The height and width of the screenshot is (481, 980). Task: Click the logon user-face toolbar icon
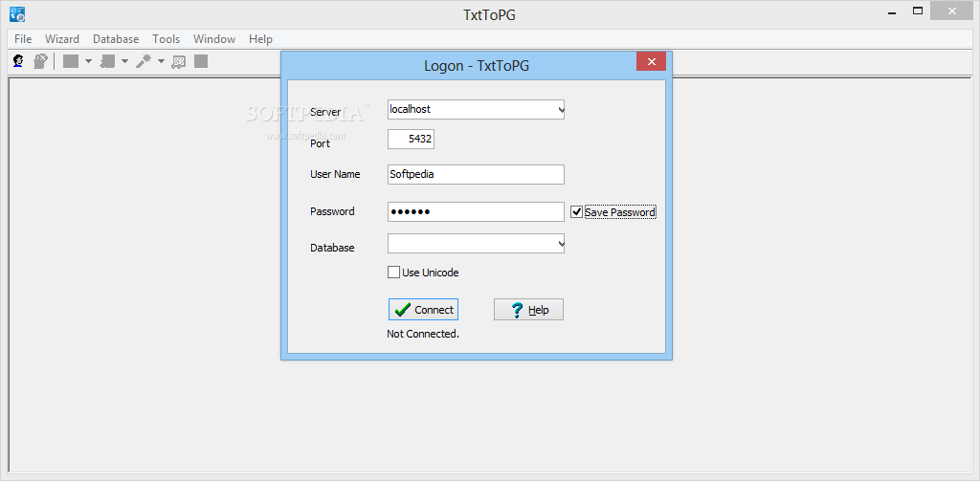[19, 61]
